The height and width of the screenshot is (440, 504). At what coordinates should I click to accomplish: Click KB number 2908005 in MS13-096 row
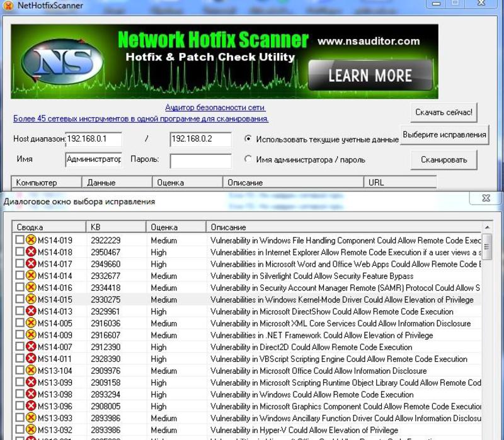(x=105, y=406)
